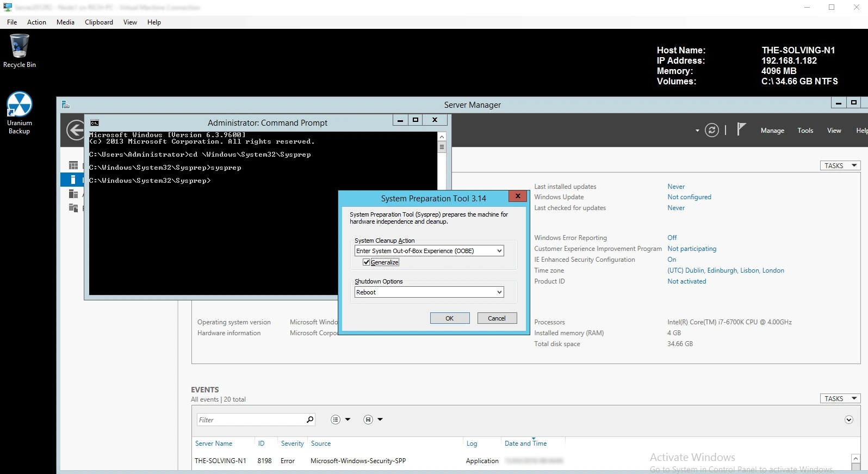Open the Shutdown Options dropdown
Screen dimensions: 868x474
(x=429, y=292)
